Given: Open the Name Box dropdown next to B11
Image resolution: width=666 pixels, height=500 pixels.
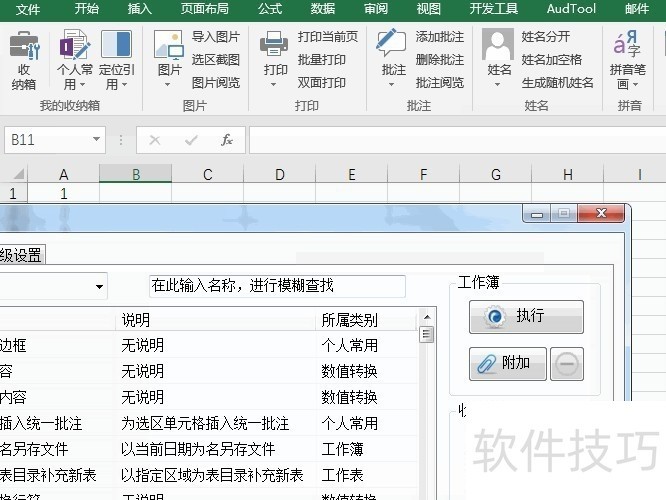Looking at the screenshot, I should [x=96, y=139].
